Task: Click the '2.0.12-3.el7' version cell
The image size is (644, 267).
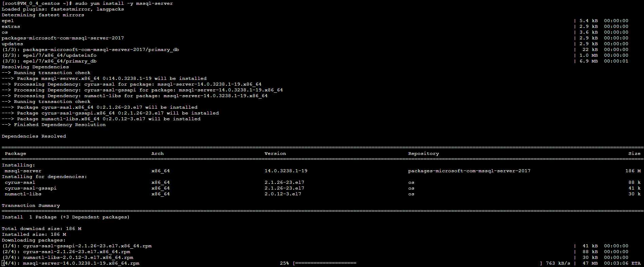Action: pyautogui.click(x=283, y=194)
